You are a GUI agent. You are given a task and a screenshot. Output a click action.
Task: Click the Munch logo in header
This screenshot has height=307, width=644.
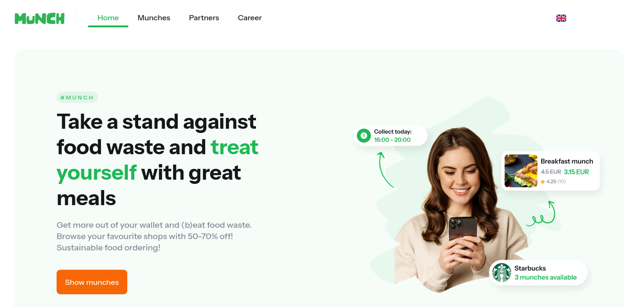40,18
